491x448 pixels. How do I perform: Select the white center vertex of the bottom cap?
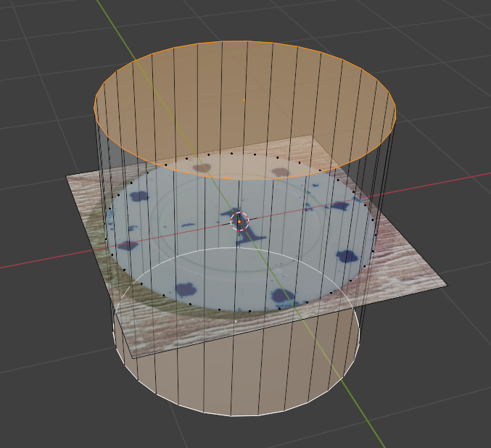pos(235,321)
